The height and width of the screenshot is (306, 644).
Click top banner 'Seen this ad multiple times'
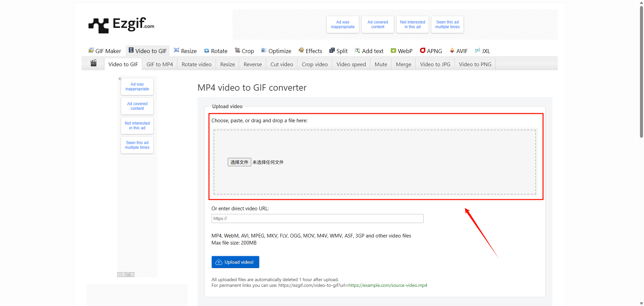pyautogui.click(x=447, y=25)
